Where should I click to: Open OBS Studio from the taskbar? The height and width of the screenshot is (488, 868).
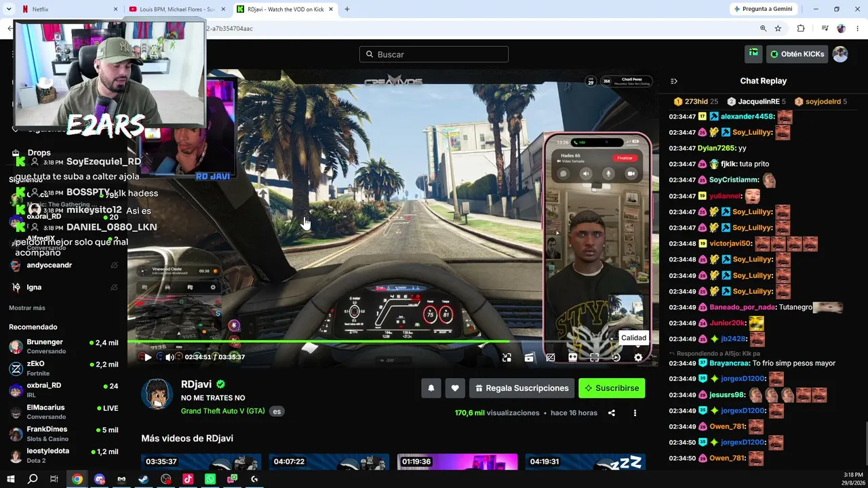tap(166, 479)
